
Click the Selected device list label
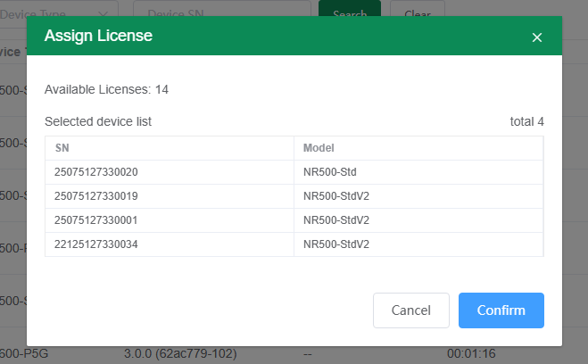pyautogui.click(x=97, y=121)
